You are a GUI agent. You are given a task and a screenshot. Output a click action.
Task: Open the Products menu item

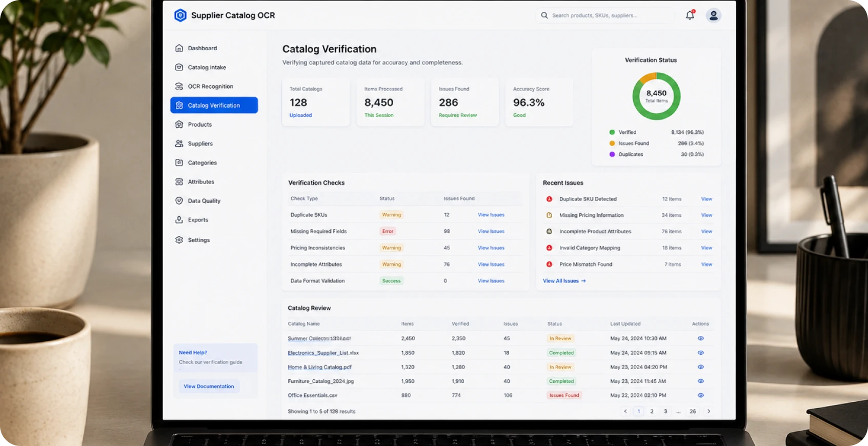coord(214,125)
